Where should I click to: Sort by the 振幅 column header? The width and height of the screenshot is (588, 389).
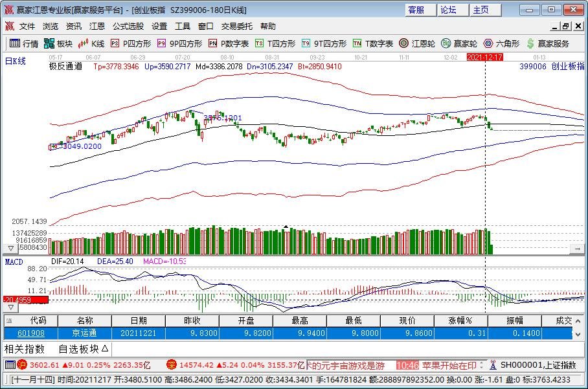click(514, 321)
